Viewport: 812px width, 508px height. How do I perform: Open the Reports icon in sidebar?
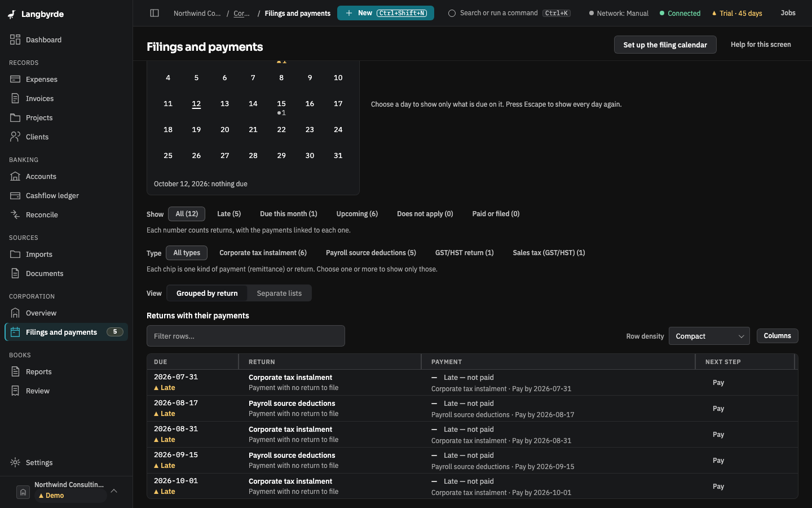(15, 371)
